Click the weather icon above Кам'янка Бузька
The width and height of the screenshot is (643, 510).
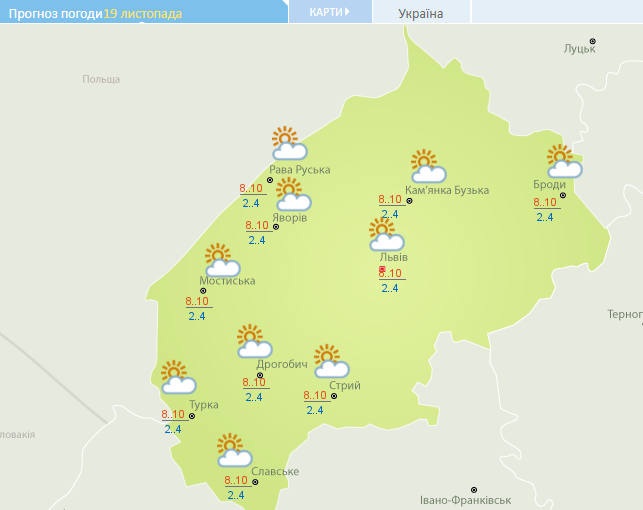point(427,166)
